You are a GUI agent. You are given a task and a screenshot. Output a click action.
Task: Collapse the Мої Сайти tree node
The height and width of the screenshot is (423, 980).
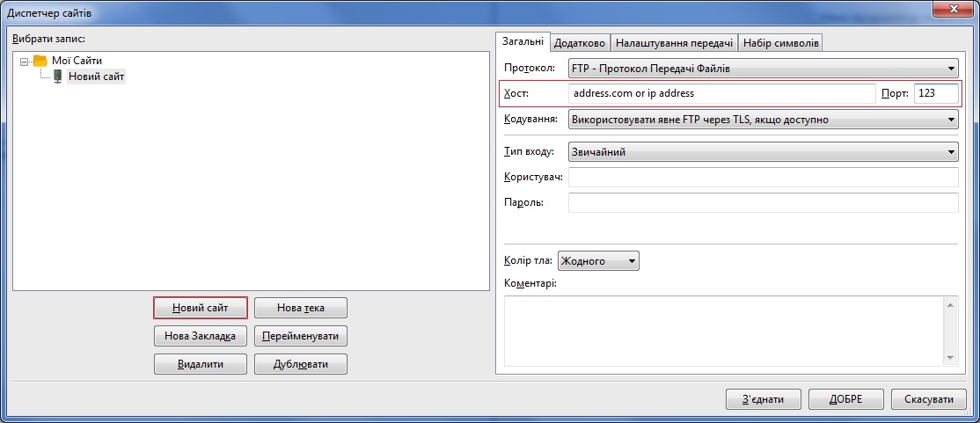pyautogui.click(x=24, y=61)
